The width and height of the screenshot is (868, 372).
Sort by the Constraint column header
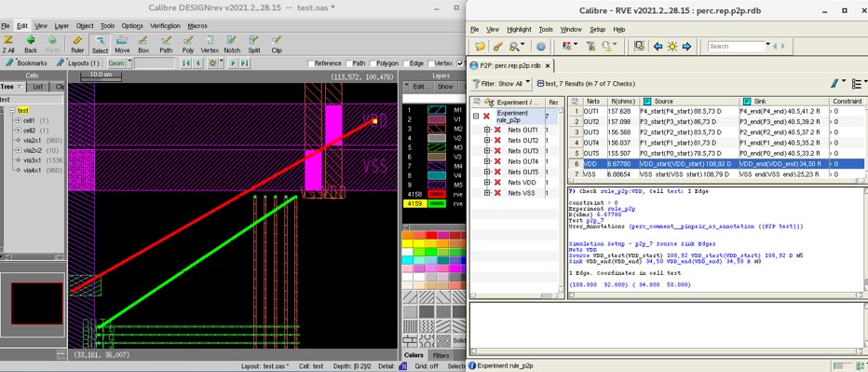click(847, 101)
